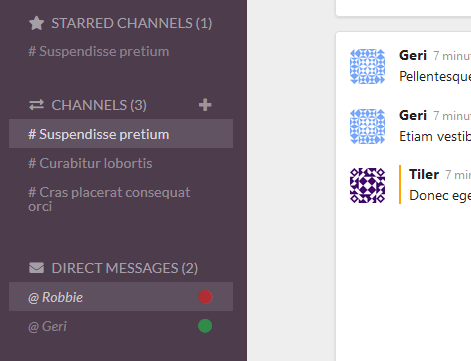Click the Geri username on the Pellentesque message
The image size is (471, 361).
coord(413,55)
